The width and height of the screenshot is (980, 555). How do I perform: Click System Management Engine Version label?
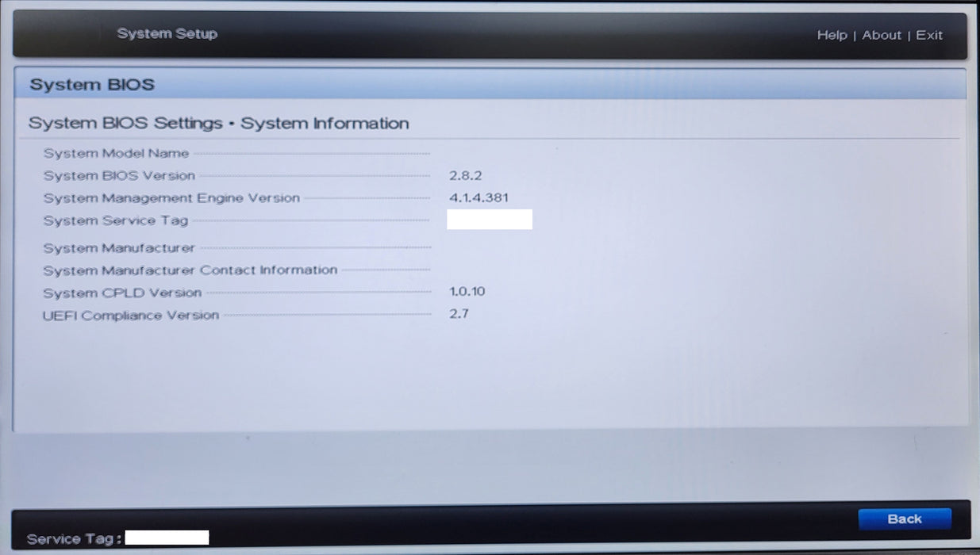pyautogui.click(x=171, y=198)
